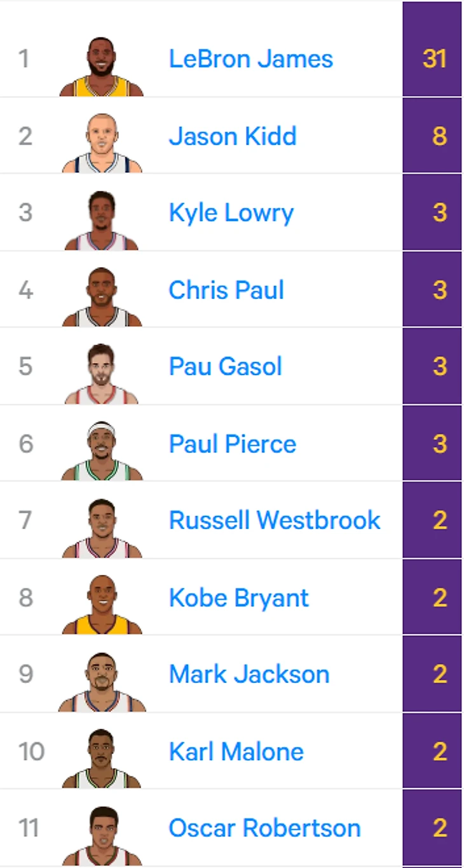Click LeBron's purple 31 stat cell
The image size is (464, 868).
coord(433,59)
